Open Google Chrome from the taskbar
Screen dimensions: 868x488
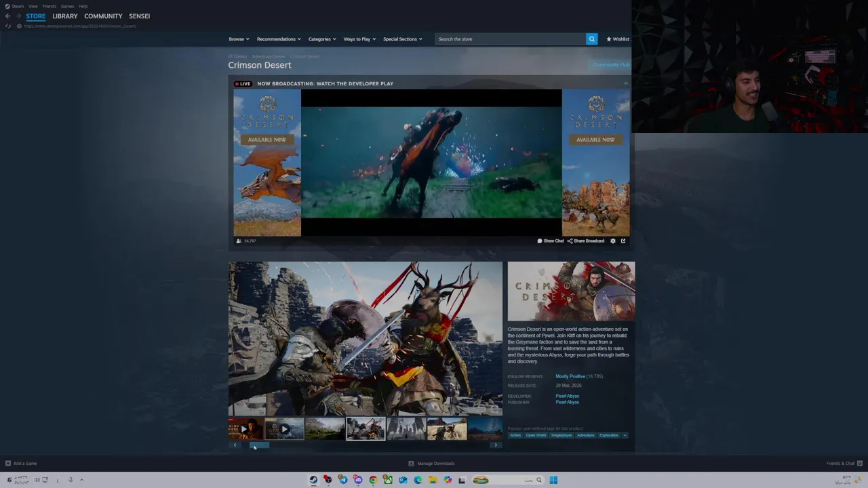pos(373,480)
